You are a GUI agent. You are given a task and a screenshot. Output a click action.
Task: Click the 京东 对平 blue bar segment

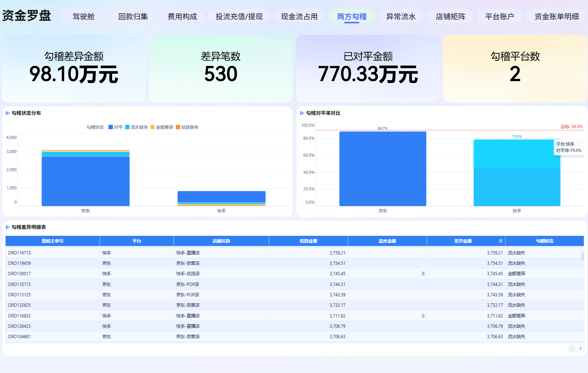tap(85, 181)
